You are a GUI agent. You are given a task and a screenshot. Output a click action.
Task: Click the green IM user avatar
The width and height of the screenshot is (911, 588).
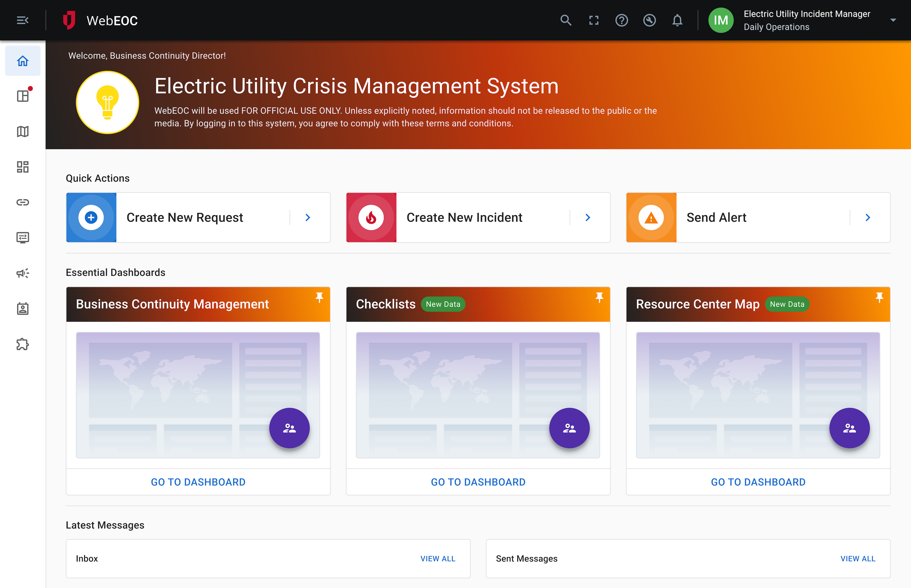click(x=721, y=20)
